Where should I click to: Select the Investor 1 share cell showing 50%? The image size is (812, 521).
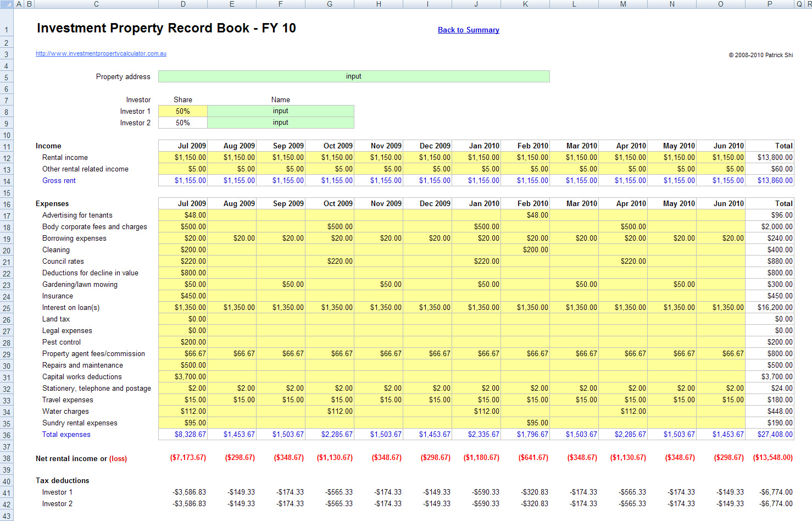coord(182,110)
